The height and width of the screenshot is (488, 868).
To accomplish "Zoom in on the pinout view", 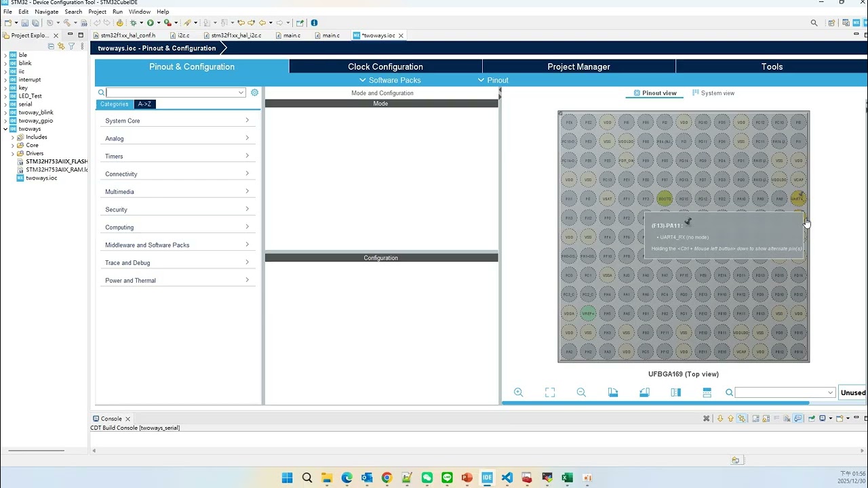I will 519,392.
